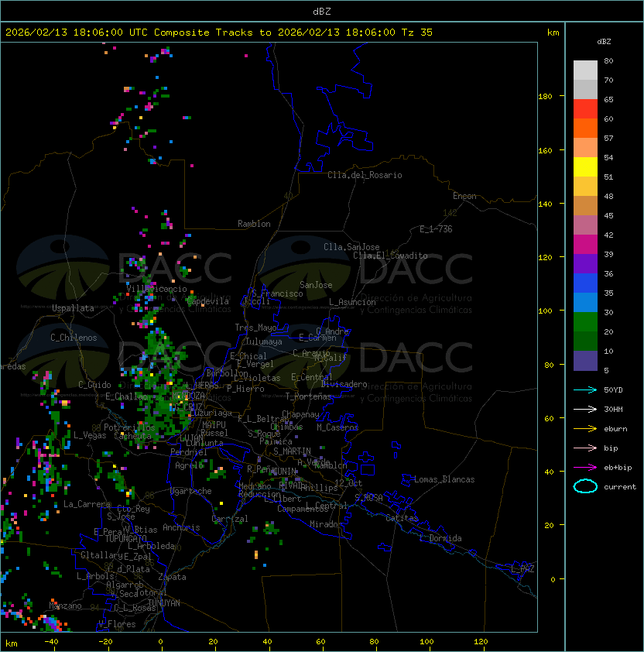644x652 pixels.
Task: Select the dark purple 10 dBZ swatch
Action: (x=585, y=361)
